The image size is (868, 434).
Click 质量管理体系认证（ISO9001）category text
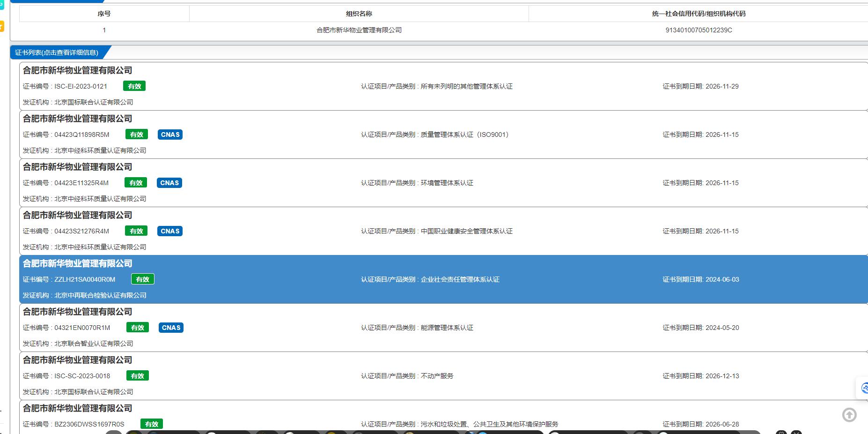point(464,135)
